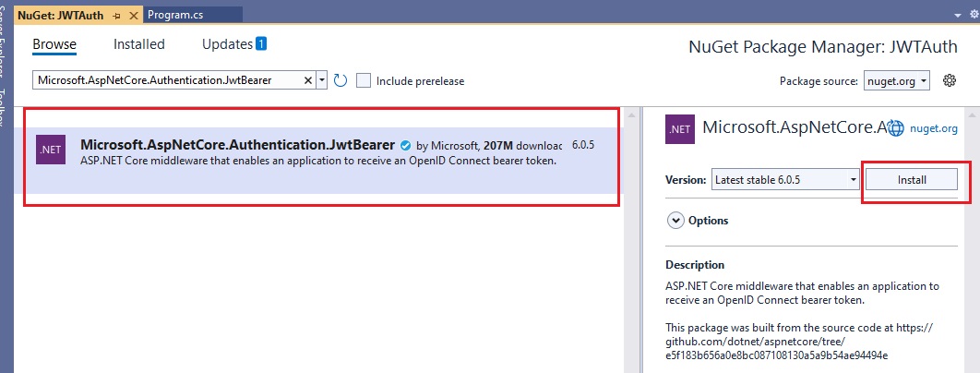Click the details pane scrollbar up arrow

970,115
